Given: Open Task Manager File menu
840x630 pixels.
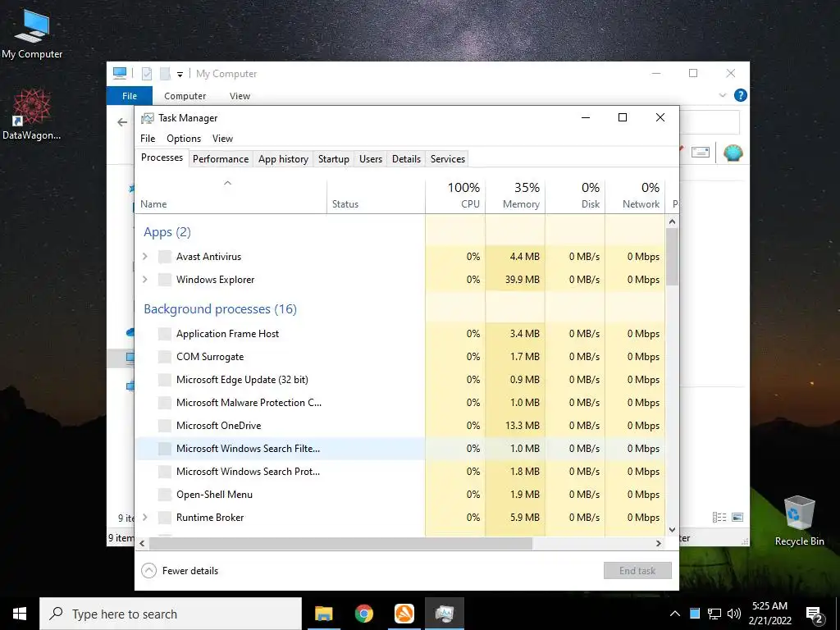Looking at the screenshot, I should (x=148, y=139).
